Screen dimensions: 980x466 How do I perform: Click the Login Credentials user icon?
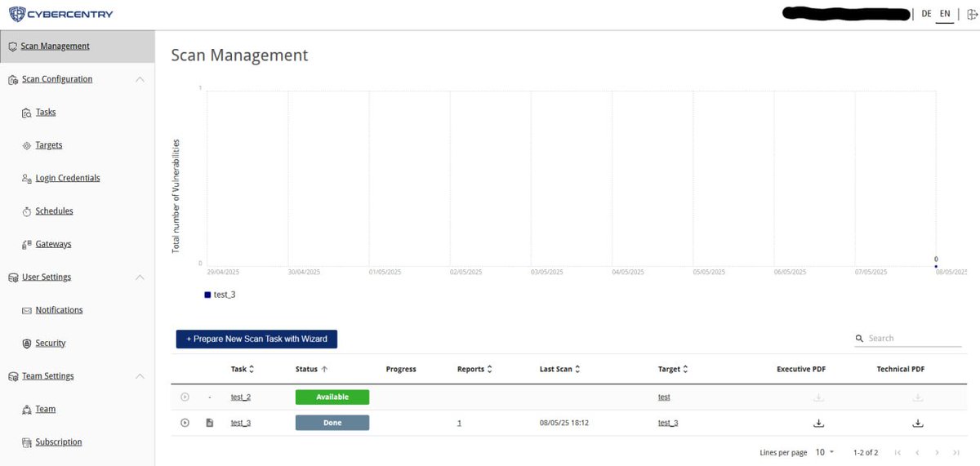coord(27,178)
